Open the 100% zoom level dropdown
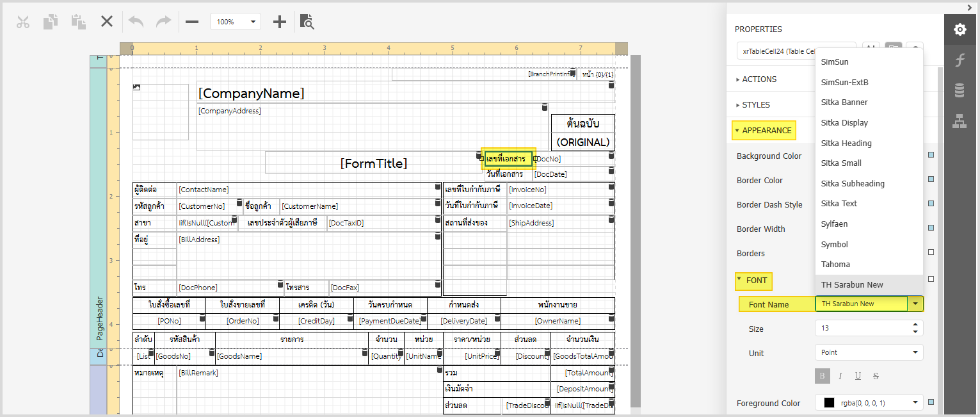The width and height of the screenshot is (980, 417). click(x=235, y=22)
